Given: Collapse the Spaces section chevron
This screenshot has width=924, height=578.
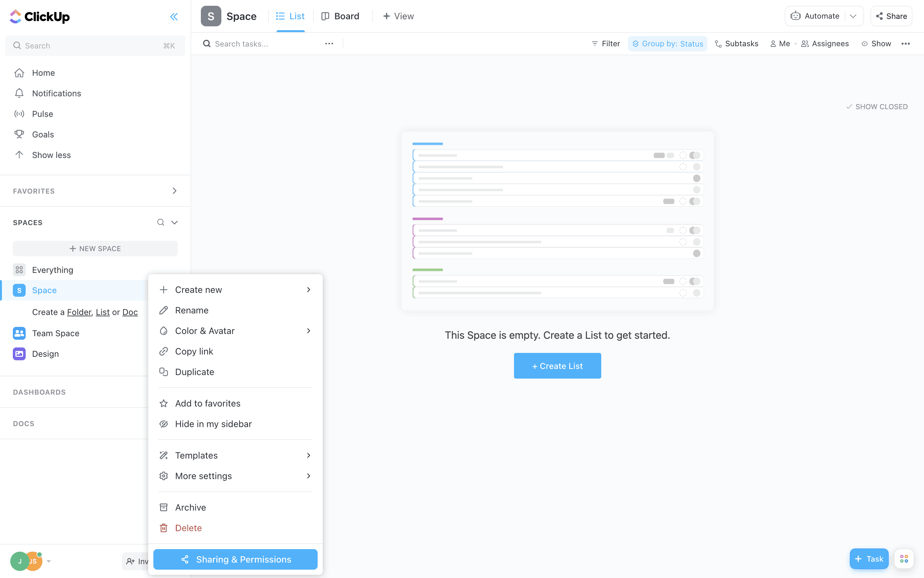Looking at the screenshot, I should 175,223.
